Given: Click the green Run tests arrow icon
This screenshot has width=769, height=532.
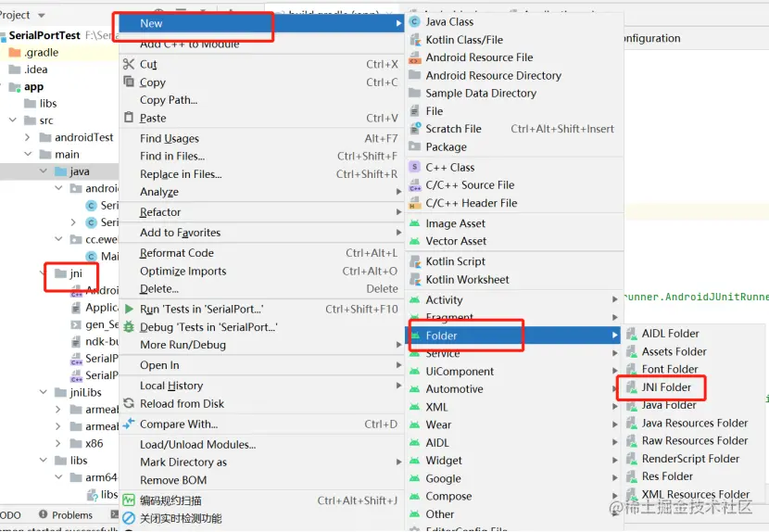Looking at the screenshot, I should point(129,309).
